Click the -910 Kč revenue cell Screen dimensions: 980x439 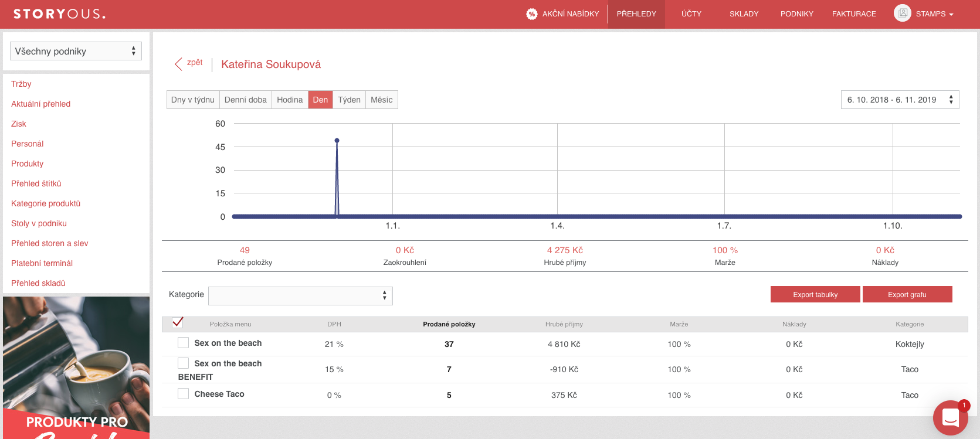[x=564, y=369]
